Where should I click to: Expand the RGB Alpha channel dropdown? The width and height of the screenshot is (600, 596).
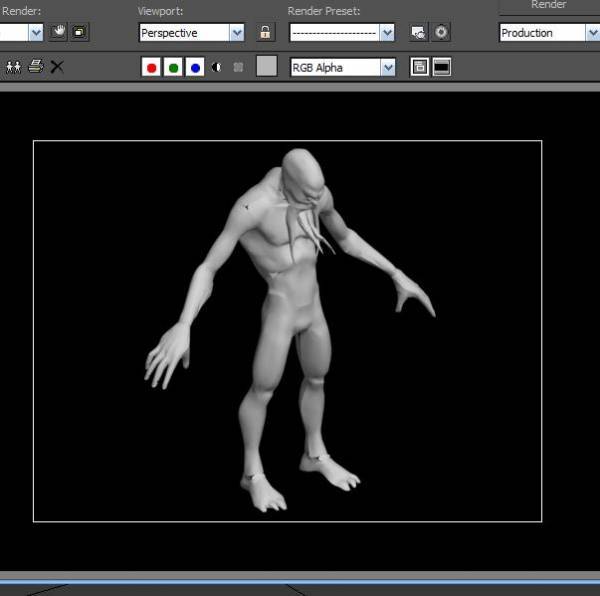[387, 67]
